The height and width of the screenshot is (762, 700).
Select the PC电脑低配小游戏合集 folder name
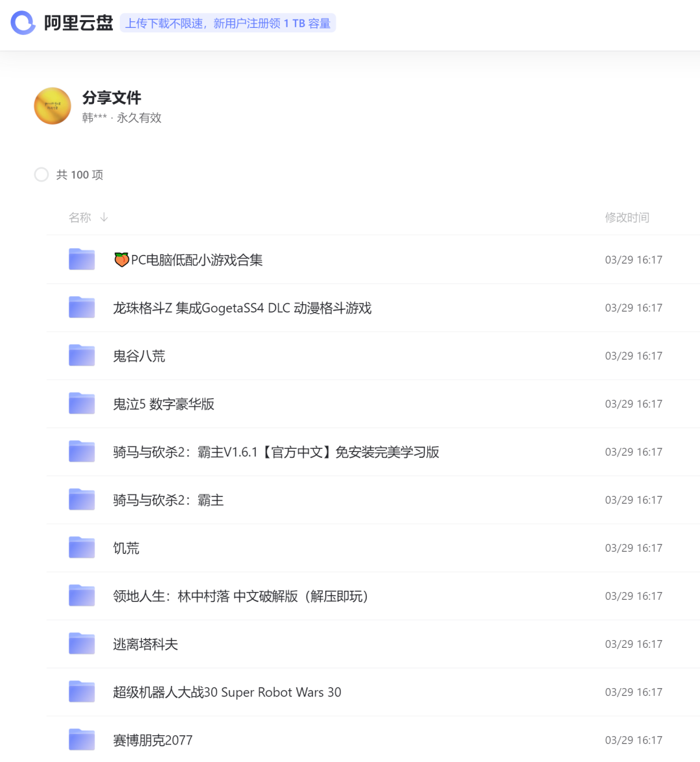click(188, 260)
